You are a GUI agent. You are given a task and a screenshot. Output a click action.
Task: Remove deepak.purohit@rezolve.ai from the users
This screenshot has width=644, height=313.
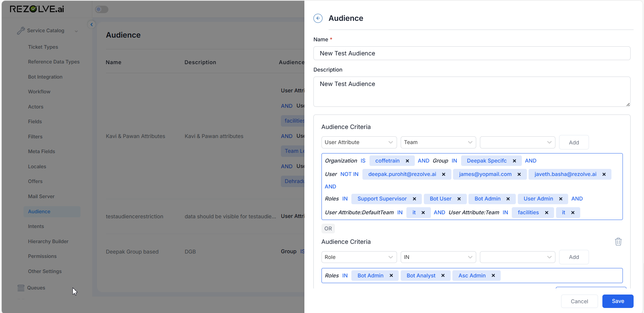click(x=444, y=174)
